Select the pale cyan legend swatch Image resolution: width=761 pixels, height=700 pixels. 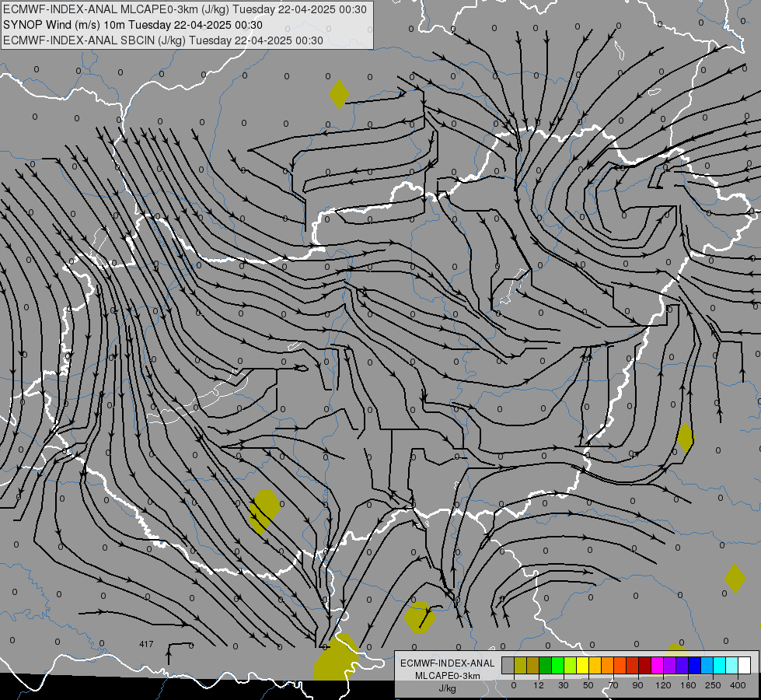(x=732, y=665)
